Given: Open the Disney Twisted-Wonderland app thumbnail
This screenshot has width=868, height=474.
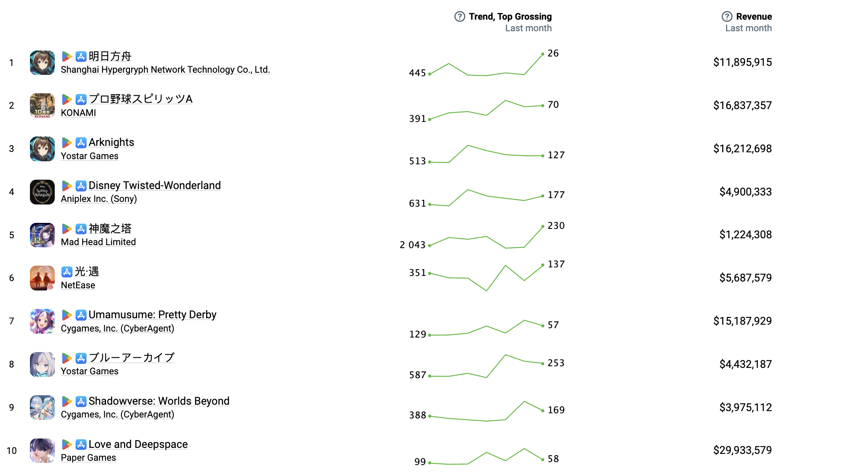Looking at the screenshot, I should (x=42, y=192).
